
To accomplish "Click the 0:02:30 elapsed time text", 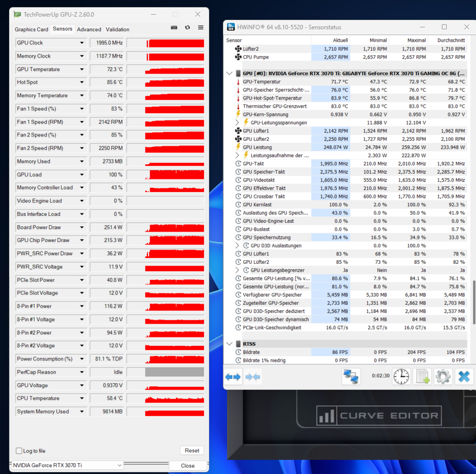I will tap(381, 376).
